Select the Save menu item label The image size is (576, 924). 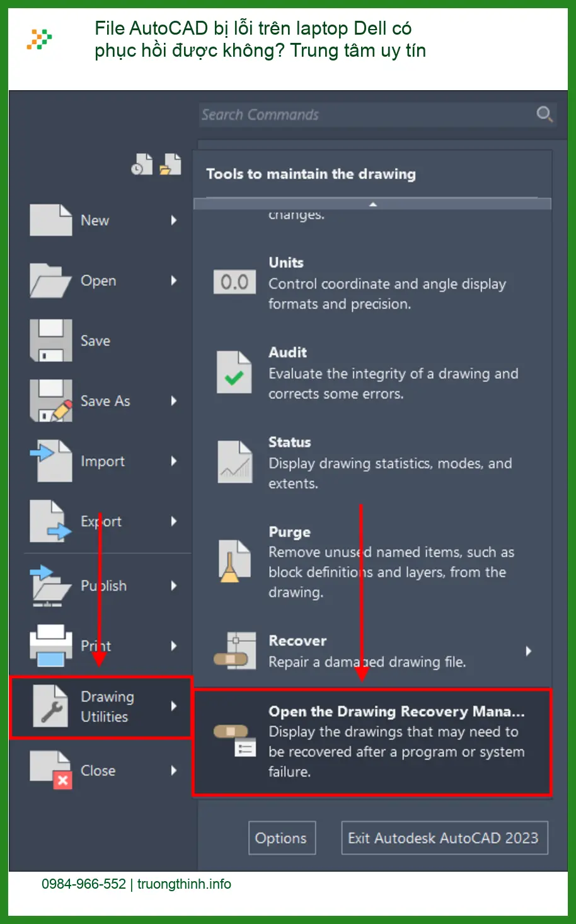pos(95,340)
